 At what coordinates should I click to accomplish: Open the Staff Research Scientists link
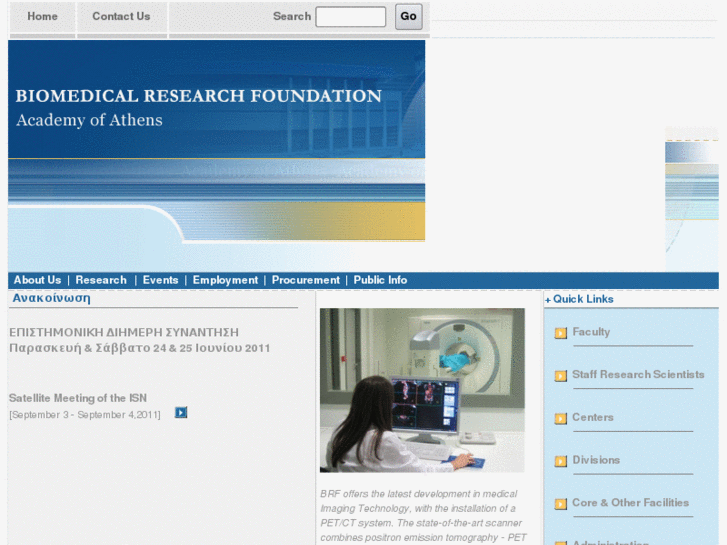coord(638,375)
